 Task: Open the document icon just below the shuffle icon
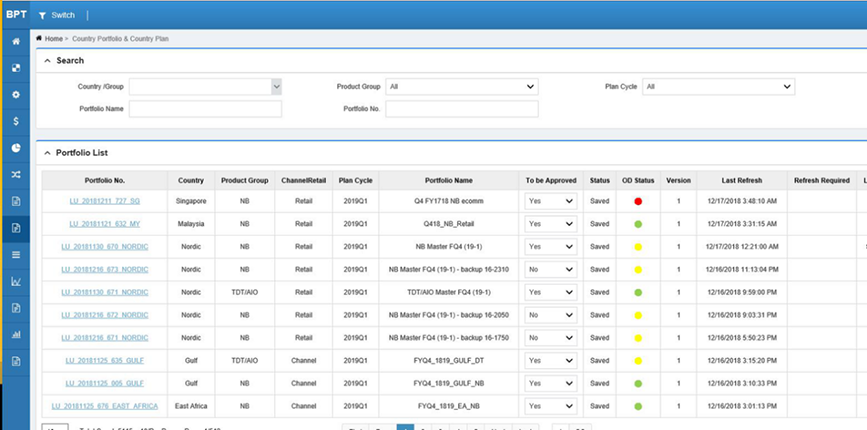(16, 201)
